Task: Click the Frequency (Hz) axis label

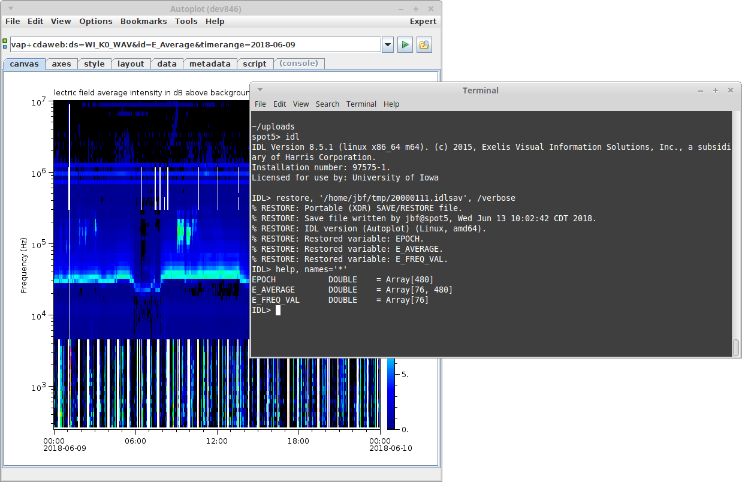Action: coord(24,265)
